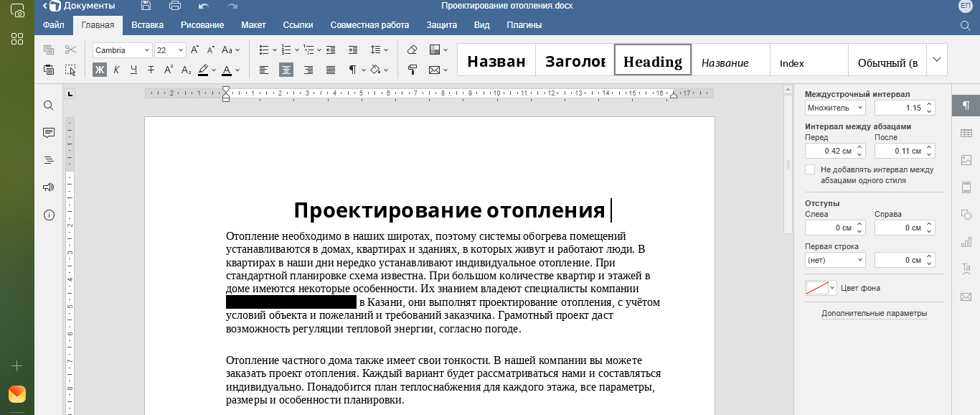Increase font size with the larger A

coord(194,50)
